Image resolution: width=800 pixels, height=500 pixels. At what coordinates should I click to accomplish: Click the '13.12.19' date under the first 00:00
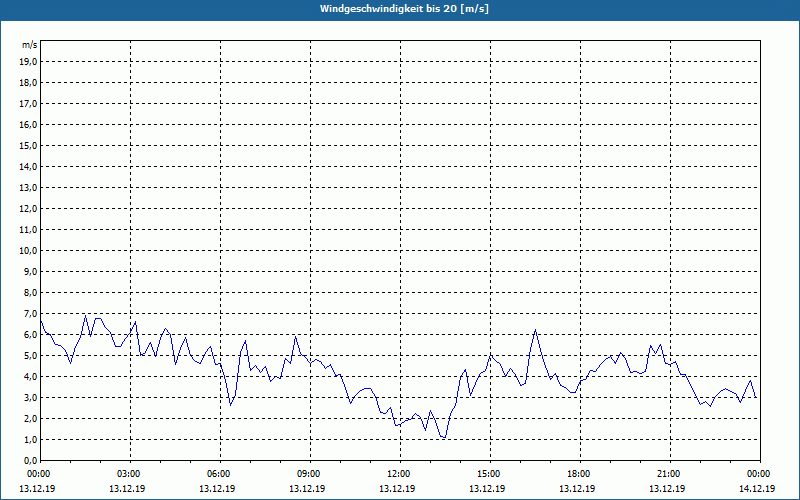37,489
